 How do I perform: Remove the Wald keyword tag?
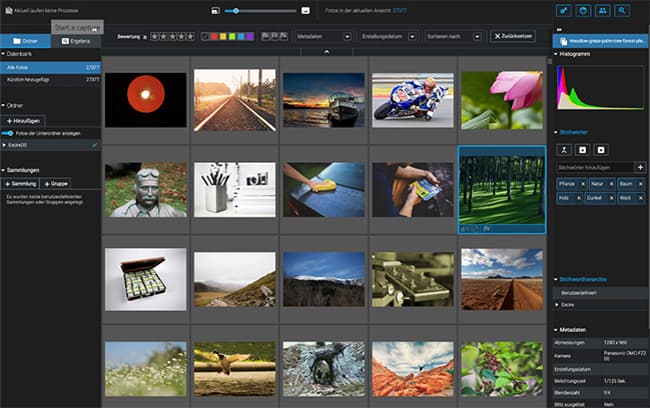coord(640,198)
